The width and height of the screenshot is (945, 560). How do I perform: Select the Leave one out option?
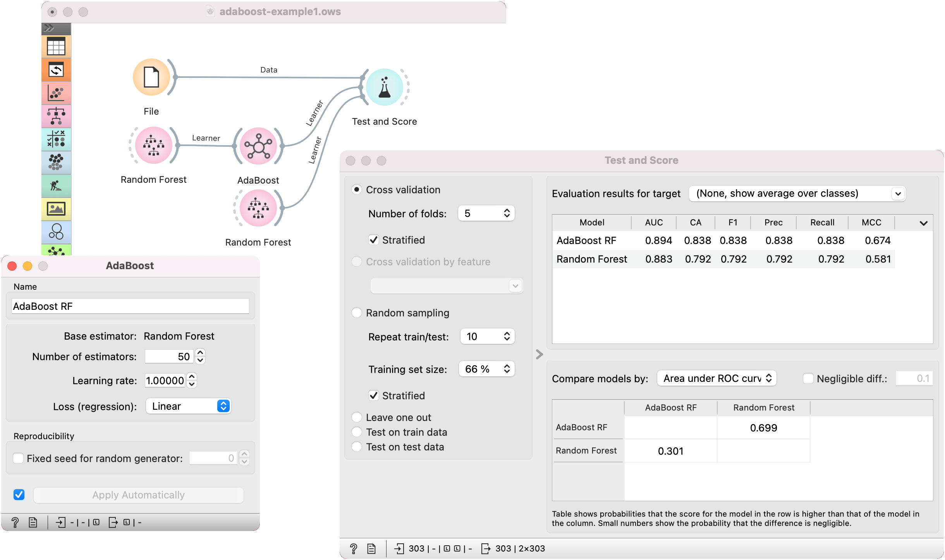point(357,417)
